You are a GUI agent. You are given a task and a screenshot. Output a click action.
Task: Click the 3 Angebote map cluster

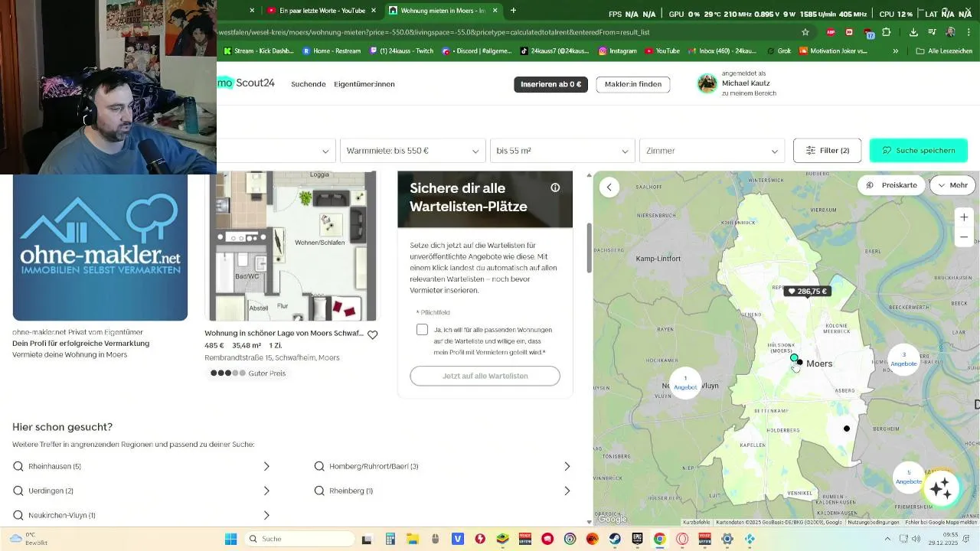pyautogui.click(x=903, y=359)
